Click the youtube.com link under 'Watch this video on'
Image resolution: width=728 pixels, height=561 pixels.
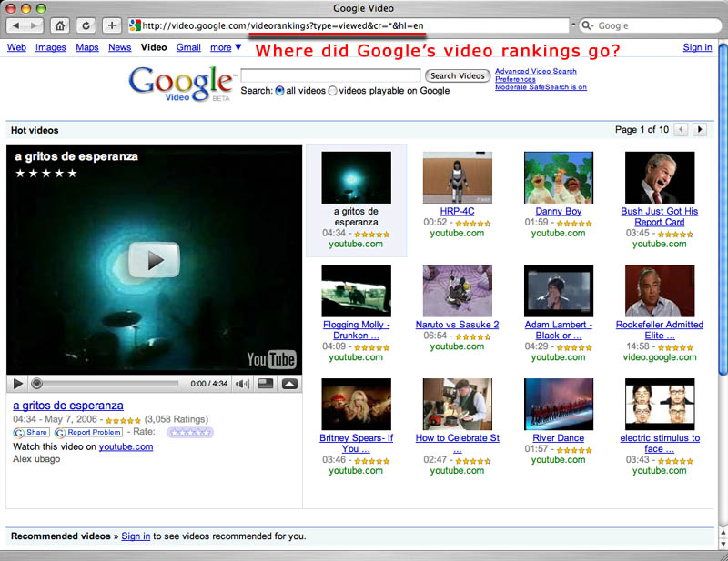click(x=126, y=446)
